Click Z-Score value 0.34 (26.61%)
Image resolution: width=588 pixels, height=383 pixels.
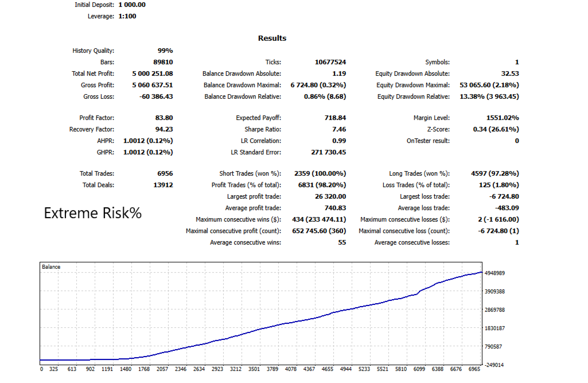point(496,129)
